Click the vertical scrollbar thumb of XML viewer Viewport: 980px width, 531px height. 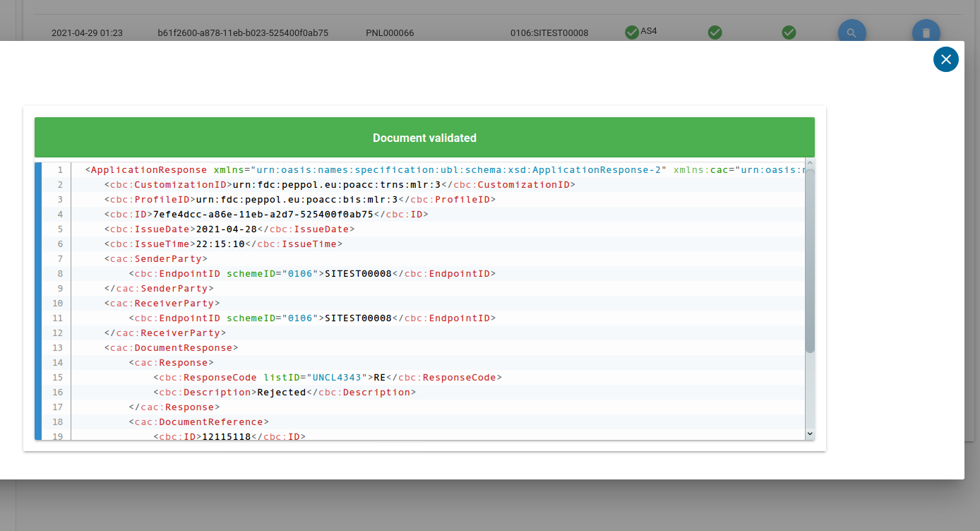[810, 261]
